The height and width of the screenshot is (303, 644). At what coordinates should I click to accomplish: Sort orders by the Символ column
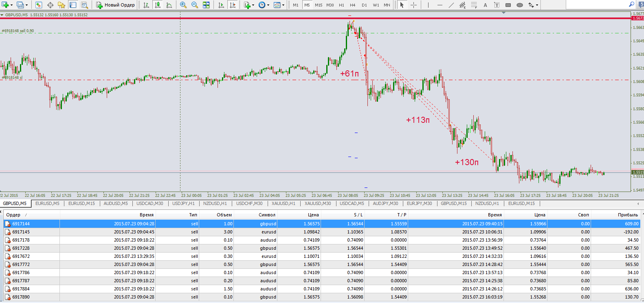pyautogui.click(x=255, y=215)
